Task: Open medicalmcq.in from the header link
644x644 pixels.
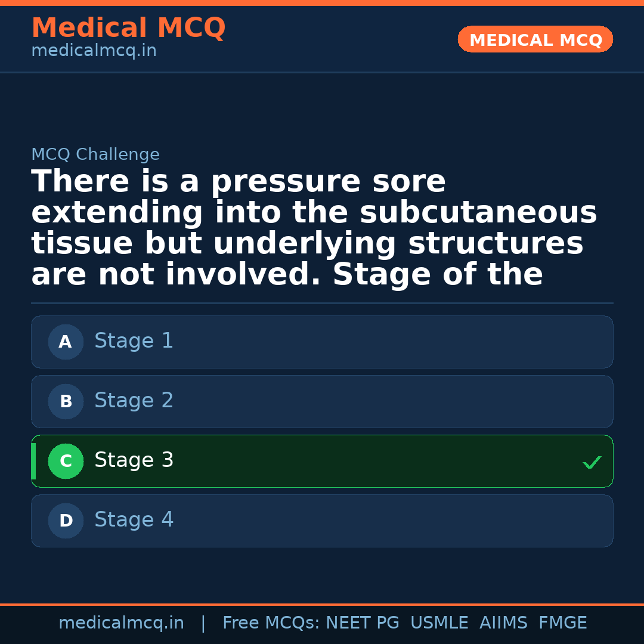Action: pyautogui.click(x=93, y=50)
